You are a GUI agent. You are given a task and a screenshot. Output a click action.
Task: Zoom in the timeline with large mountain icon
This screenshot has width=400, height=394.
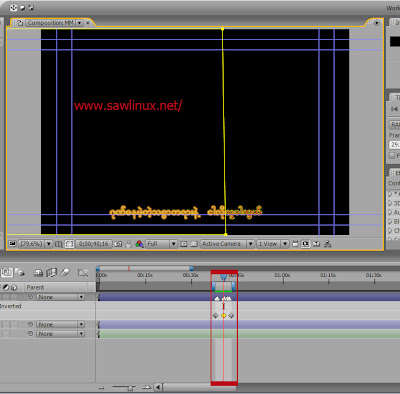tap(147, 387)
